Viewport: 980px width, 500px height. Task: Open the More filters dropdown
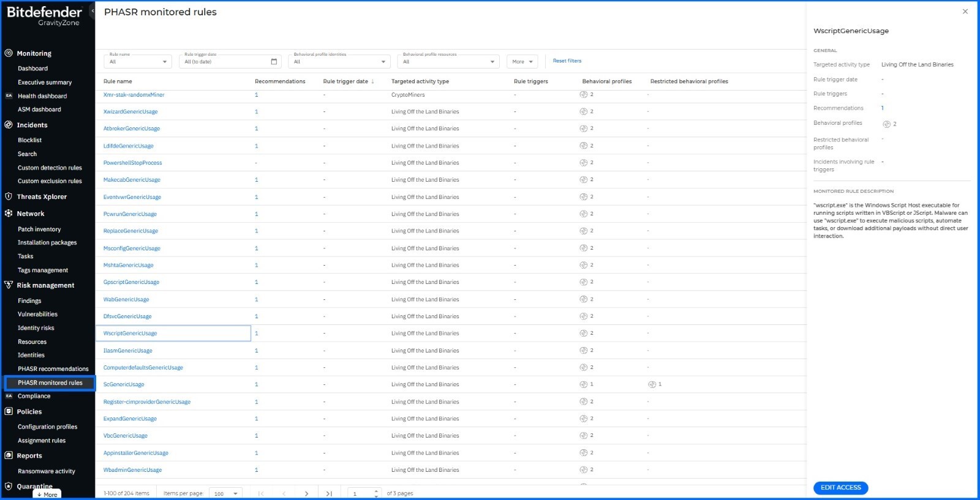[x=522, y=62]
